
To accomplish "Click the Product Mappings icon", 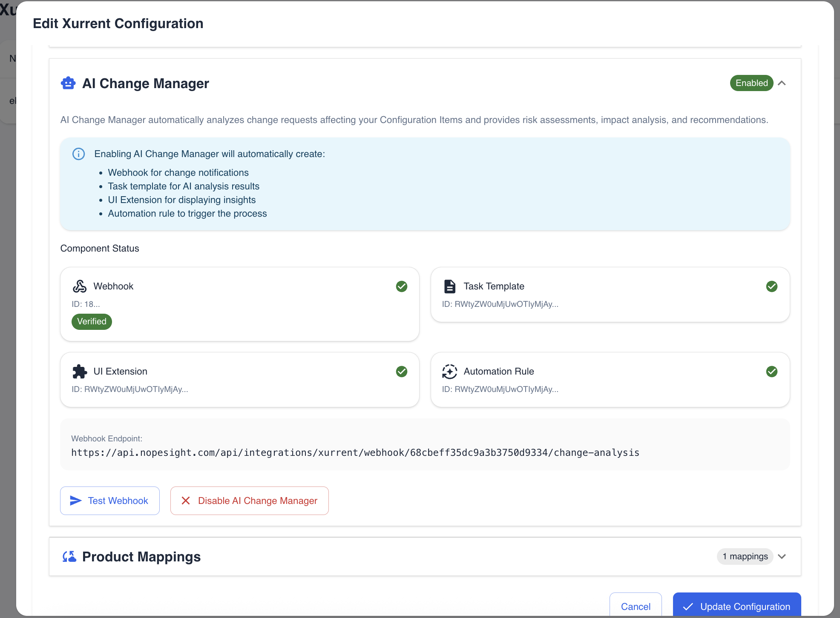I will (69, 556).
